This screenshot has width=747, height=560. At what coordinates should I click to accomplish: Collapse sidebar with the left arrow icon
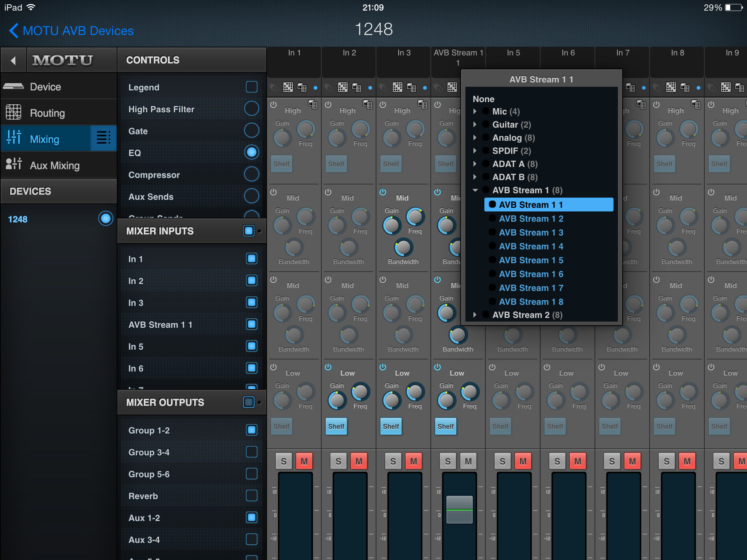pyautogui.click(x=13, y=60)
